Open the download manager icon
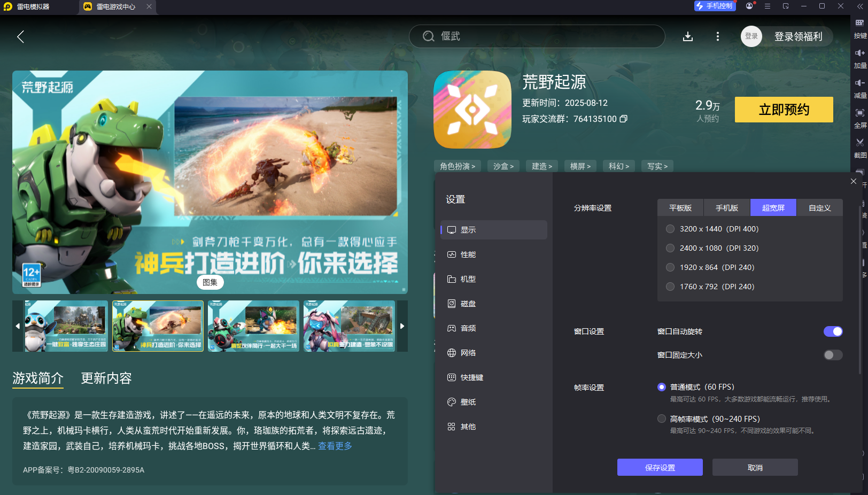868x495 pixels. coord(688,36)
